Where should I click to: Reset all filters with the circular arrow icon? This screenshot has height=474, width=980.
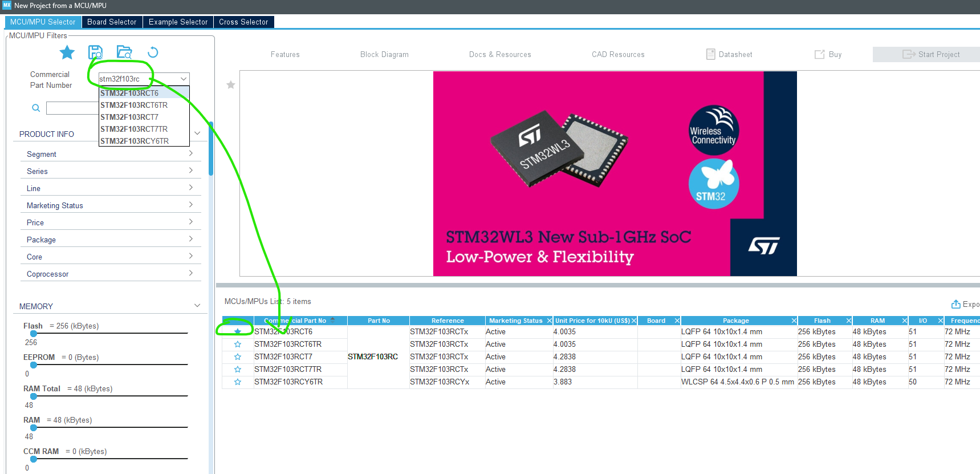pyautogui.click(x=153, y=52)
